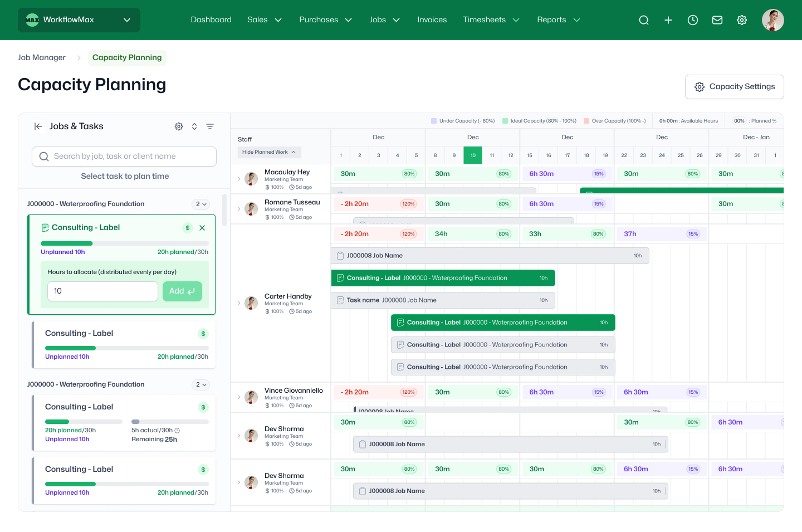Open Capacity Settings
Viewport: 802px width, 532px height.
click(734, 86)
